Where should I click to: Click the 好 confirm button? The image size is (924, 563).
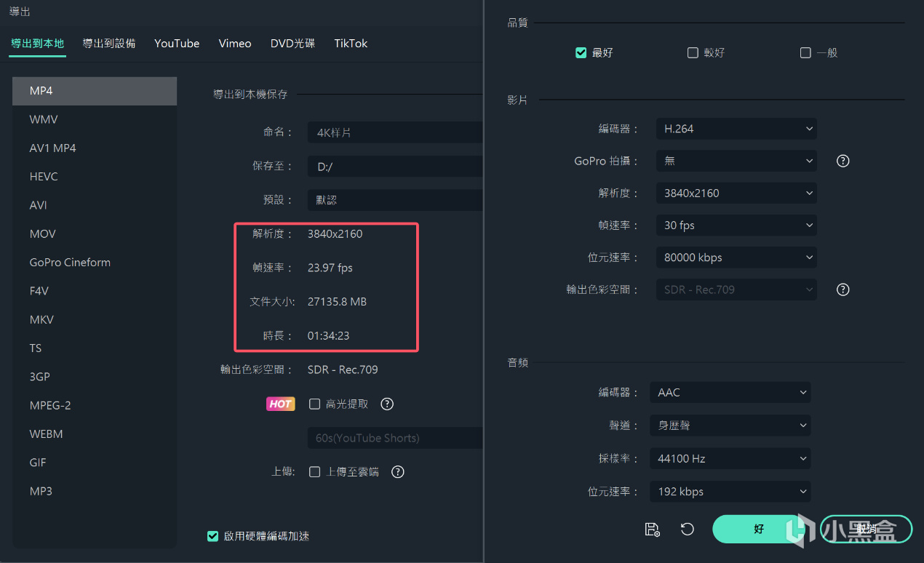pos(759,530)
